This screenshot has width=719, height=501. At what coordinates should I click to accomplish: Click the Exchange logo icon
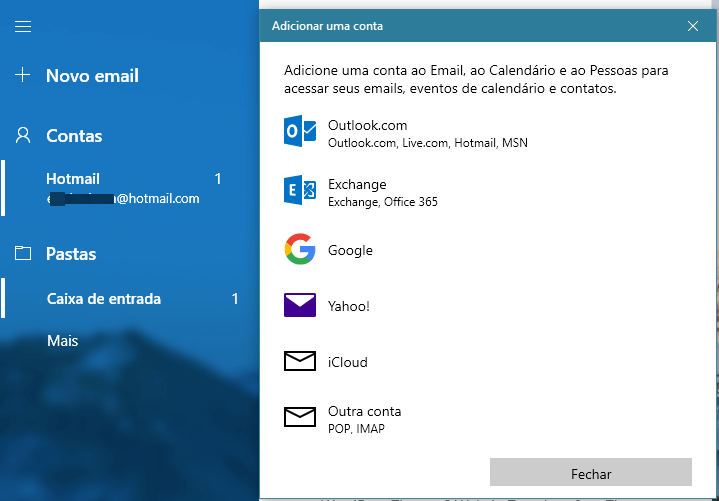pyautogui.click(x=300, y=190)
